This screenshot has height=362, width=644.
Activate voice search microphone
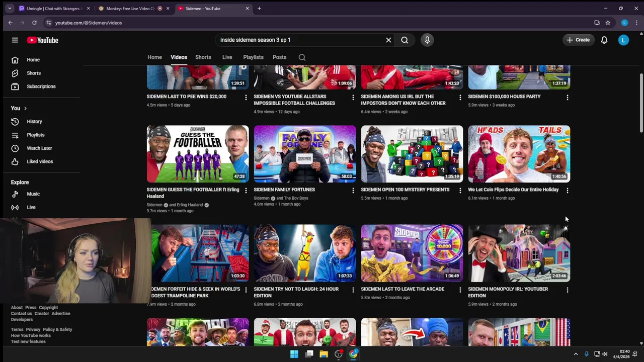(x=427, y=40)
